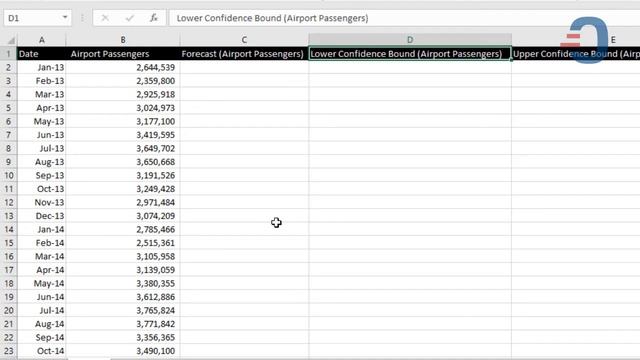This screenshot has width=640, height=360.
Task: Select the Nov-13 date cell
Action: (x=41, y=202)
